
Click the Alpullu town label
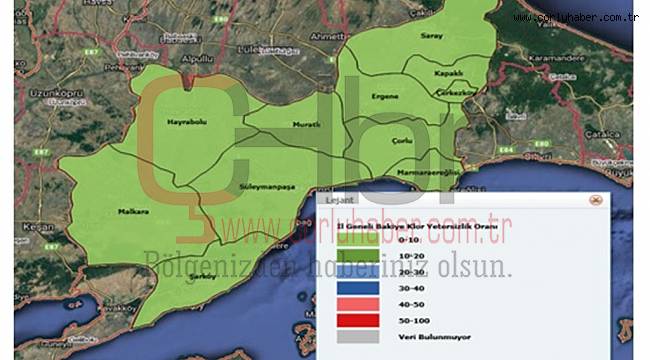(x=197, y=59)
